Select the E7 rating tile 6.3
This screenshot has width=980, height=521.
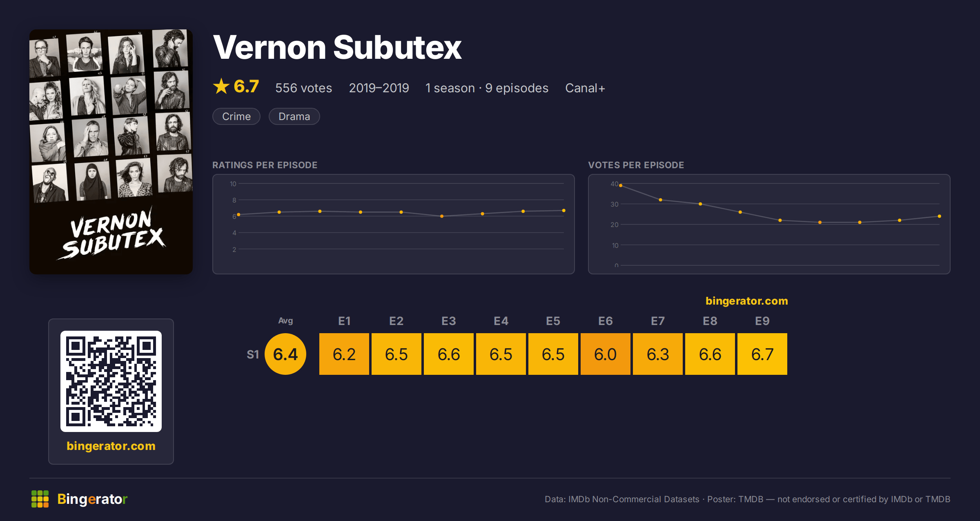[658, 354]
